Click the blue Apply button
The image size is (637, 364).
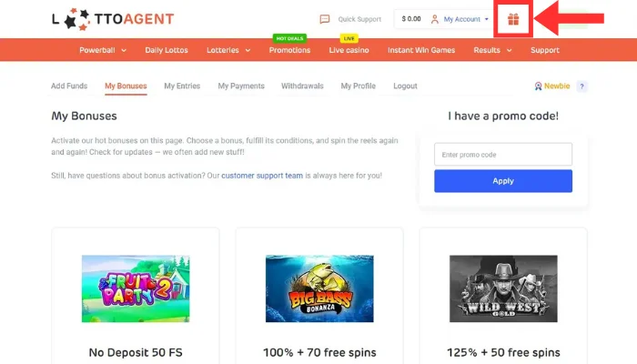coord(503,181)
